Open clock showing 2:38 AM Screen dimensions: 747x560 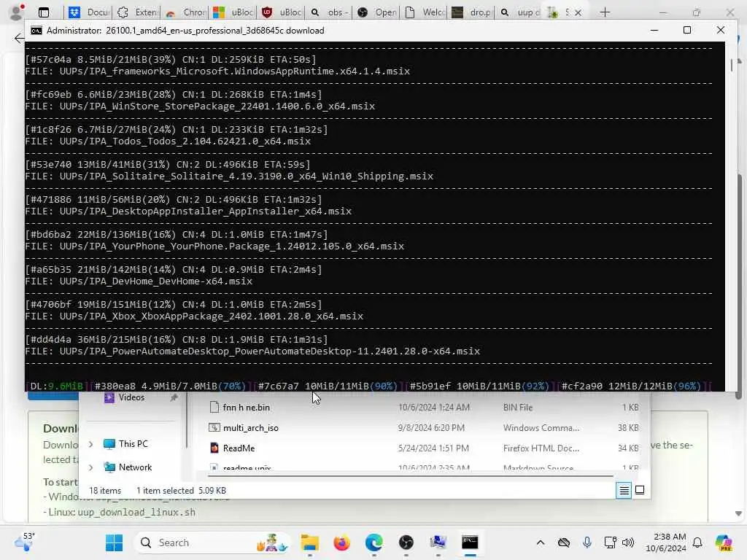(x=665, y=542)
